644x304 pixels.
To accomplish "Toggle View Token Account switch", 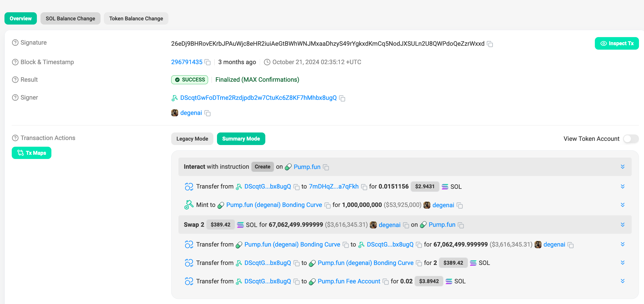I will (631, 139).
